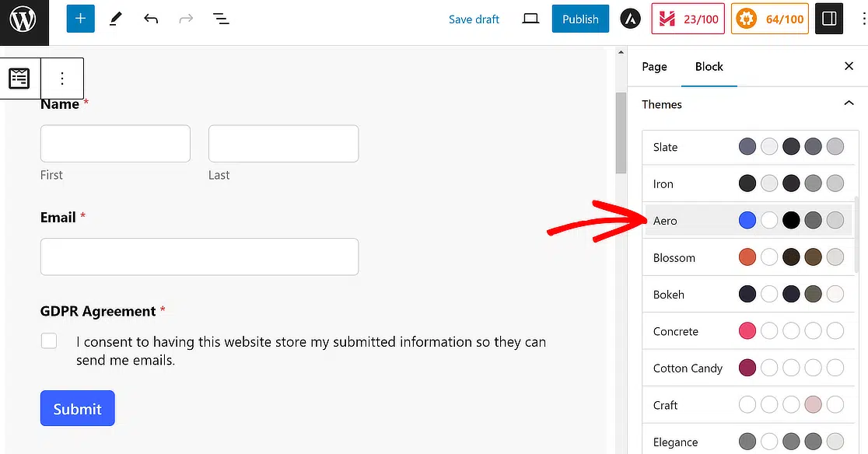Select the Aero theme
Image resolution: width=868 pixels, height=454 pixels.
[x=748, y=220]
